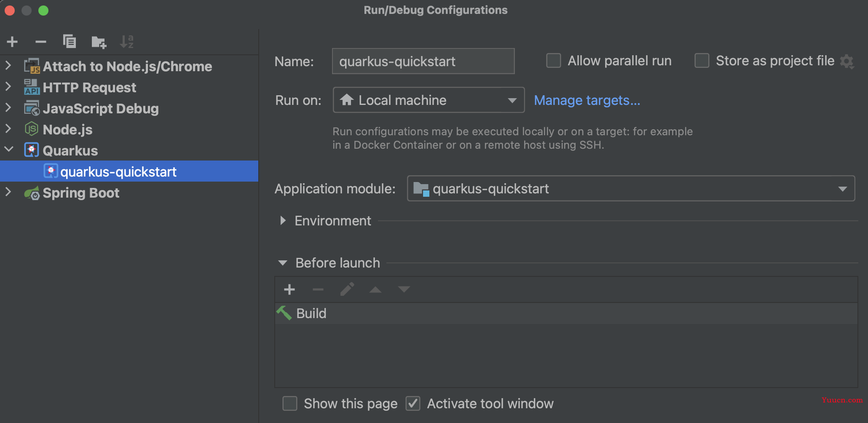
Task: Click the Local machine home icon
Action: pos(347,100)
